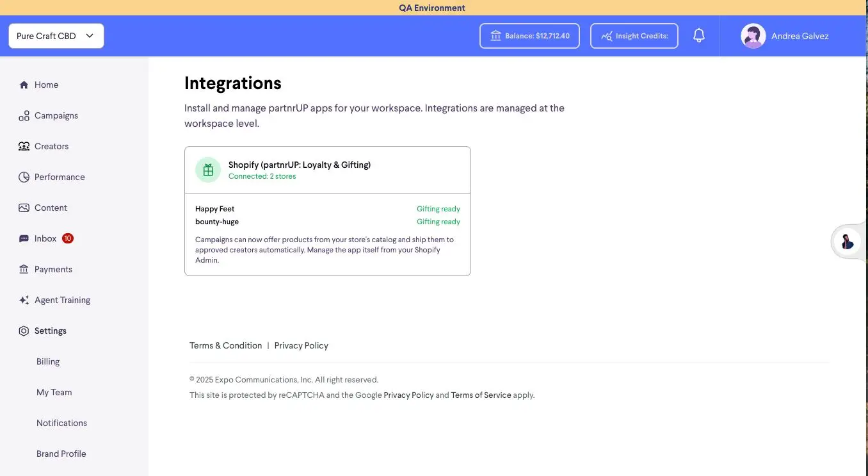Click 'Gifting ready' status for Happy Feet
The height and width of the screenshot is (476, 868).
[438, 209]
